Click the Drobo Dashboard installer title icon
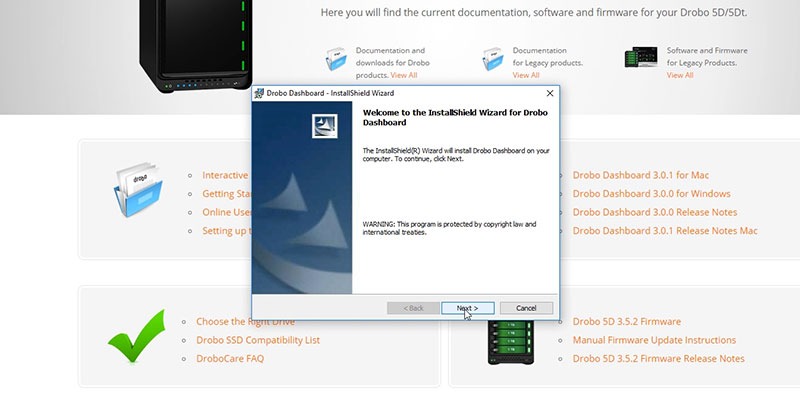The height and width of the screenshot is (400, 800). coord(259,93)
